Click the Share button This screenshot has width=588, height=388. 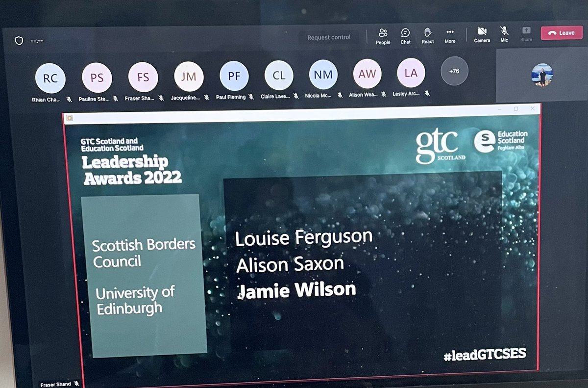(526, 34)
